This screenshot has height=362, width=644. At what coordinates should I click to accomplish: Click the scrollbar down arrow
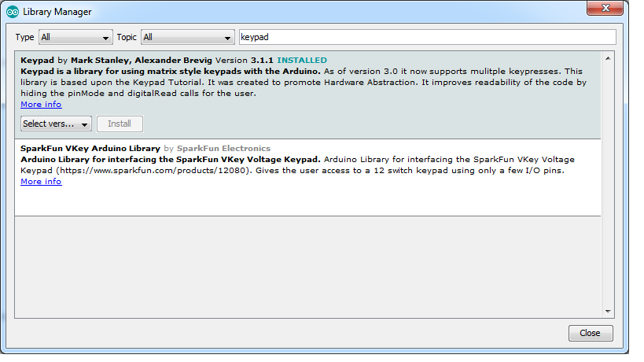(x=608, y=312)
